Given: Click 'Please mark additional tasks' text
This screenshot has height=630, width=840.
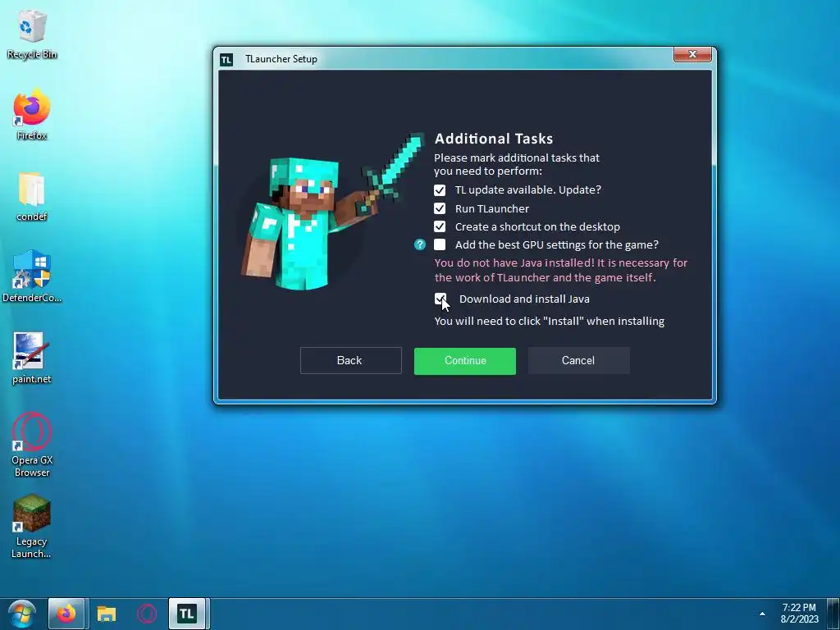Looking at the screenshot, I should 517,164.
